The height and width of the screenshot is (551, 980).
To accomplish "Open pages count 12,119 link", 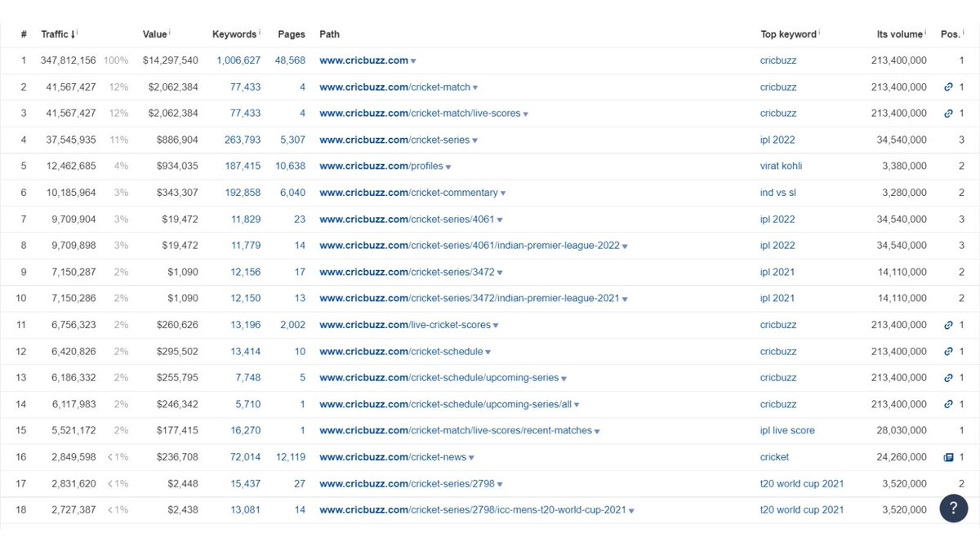I will click(x=290, y=457).
